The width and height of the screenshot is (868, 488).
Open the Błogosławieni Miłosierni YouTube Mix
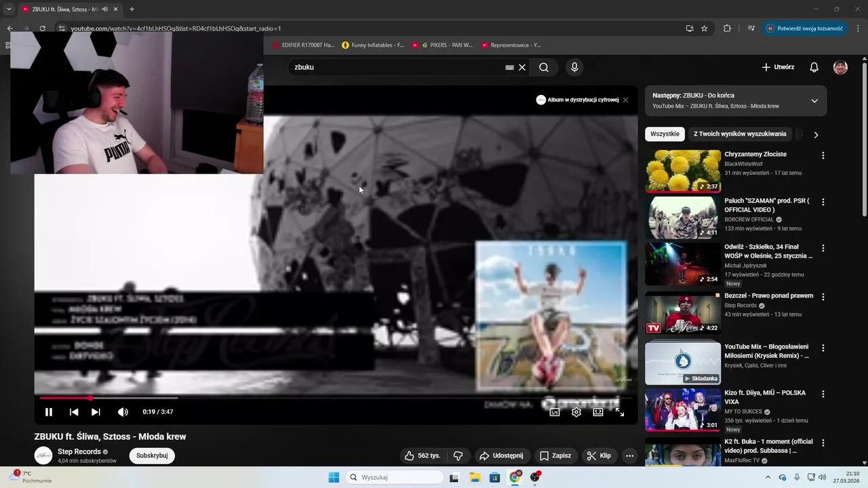pyautogui.click(x=766, y=351)
